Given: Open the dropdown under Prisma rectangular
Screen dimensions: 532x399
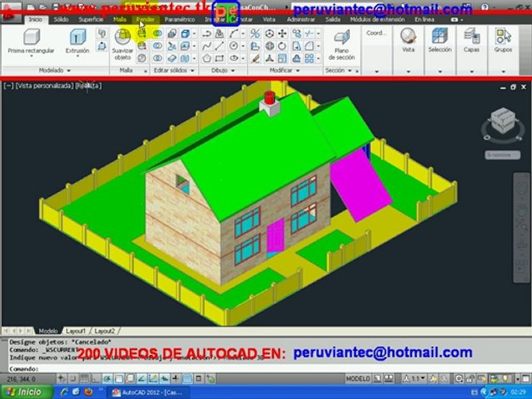Looking at the screenshot, I should click(x=31, y=57).
